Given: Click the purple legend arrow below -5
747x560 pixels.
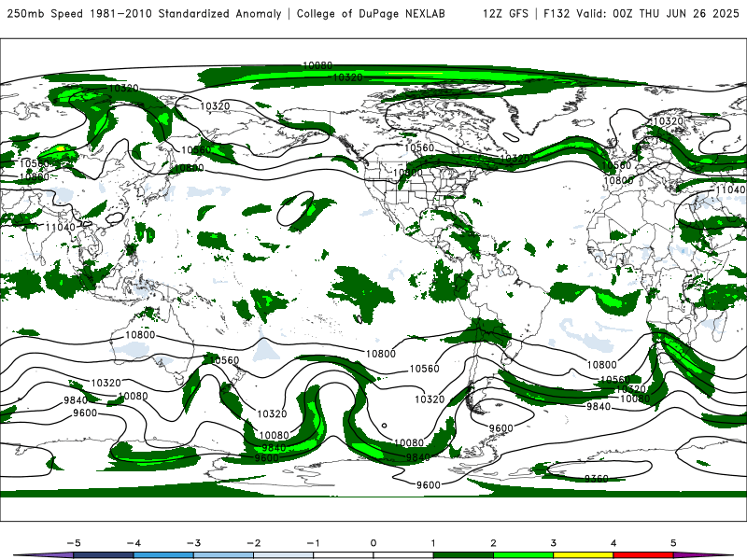Looking at the screenshot, I should click(x=44, y=555).
